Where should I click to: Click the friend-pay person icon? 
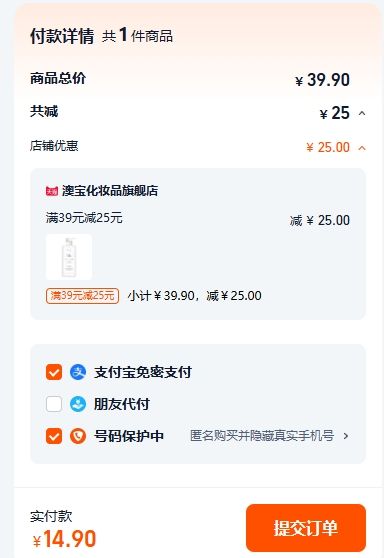pyautogui.click(x=78, y=404)
